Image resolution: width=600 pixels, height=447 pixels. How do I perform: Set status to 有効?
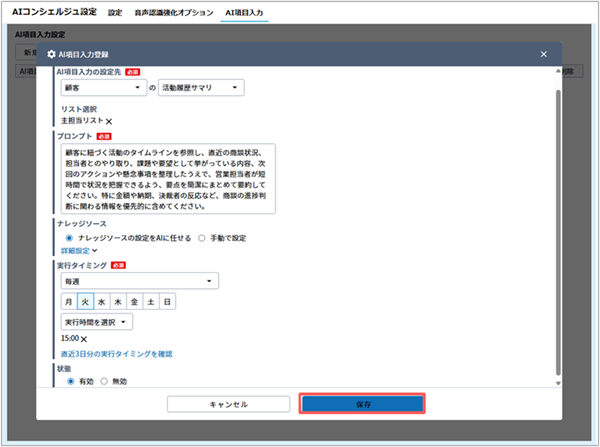tap(70, 381)
